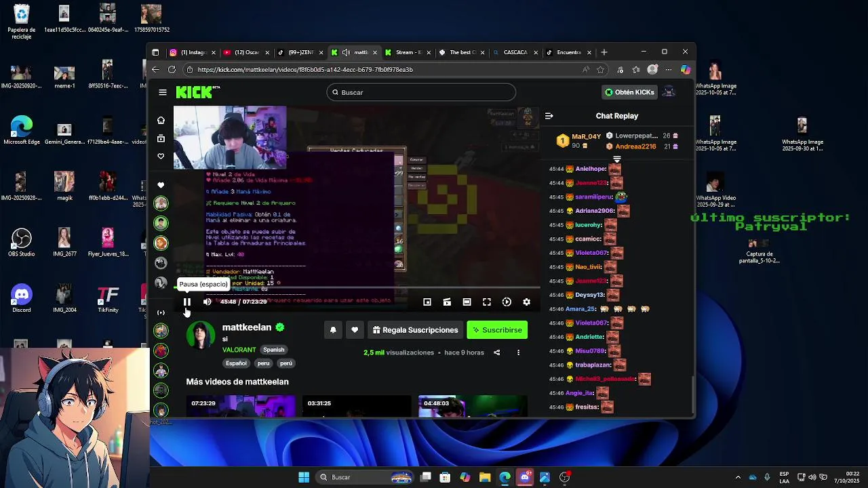The width and height of the screenshot is (868, 488).
Task: Pause the video with the pause button
Action: (x=187, y=302)
